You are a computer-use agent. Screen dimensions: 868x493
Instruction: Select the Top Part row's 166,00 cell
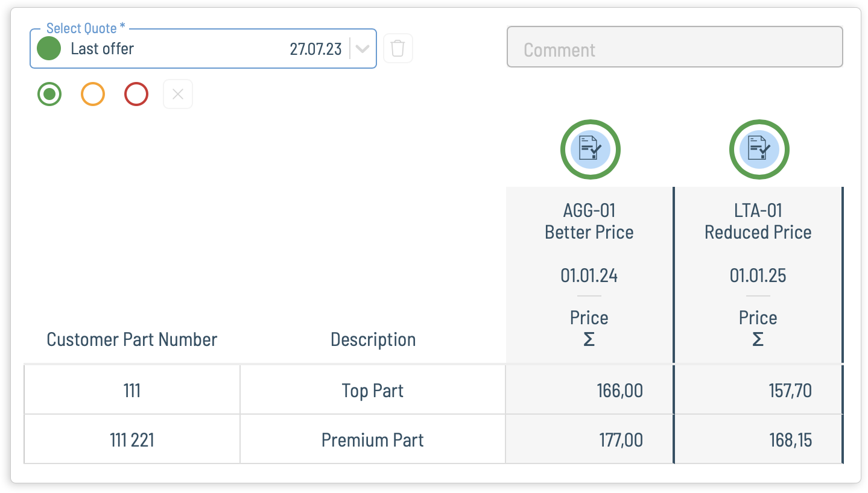(x=589, y=390)
